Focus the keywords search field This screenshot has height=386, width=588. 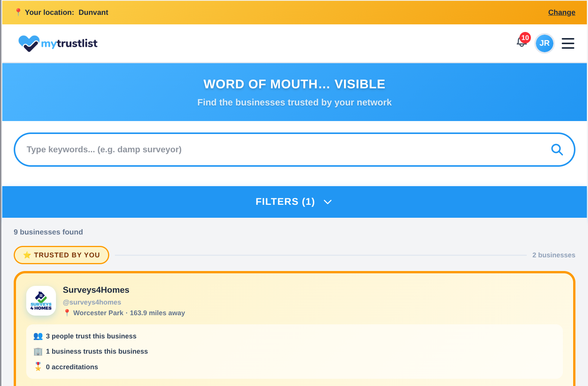282,150
